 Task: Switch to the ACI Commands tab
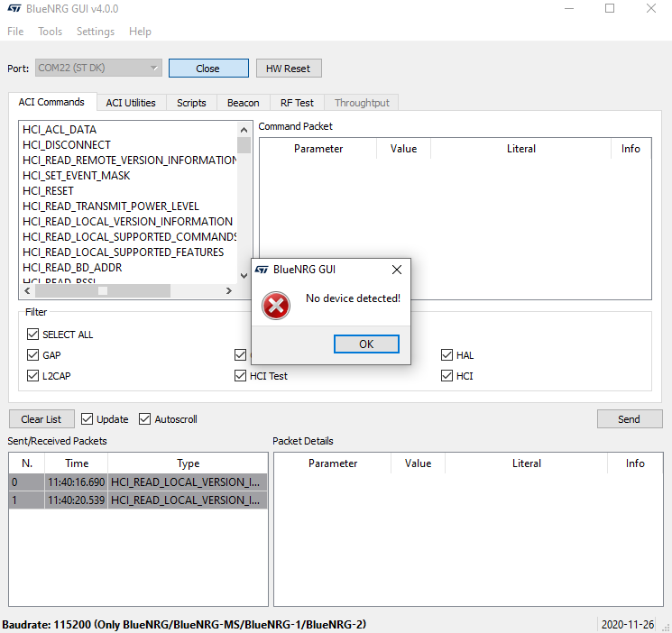(51, 102)
